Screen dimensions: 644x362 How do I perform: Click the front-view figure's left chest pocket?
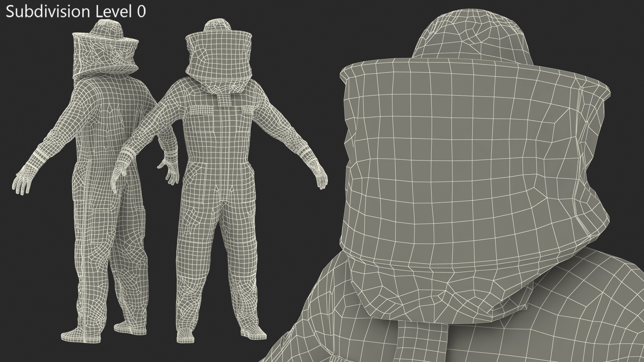tap(202, 111)
